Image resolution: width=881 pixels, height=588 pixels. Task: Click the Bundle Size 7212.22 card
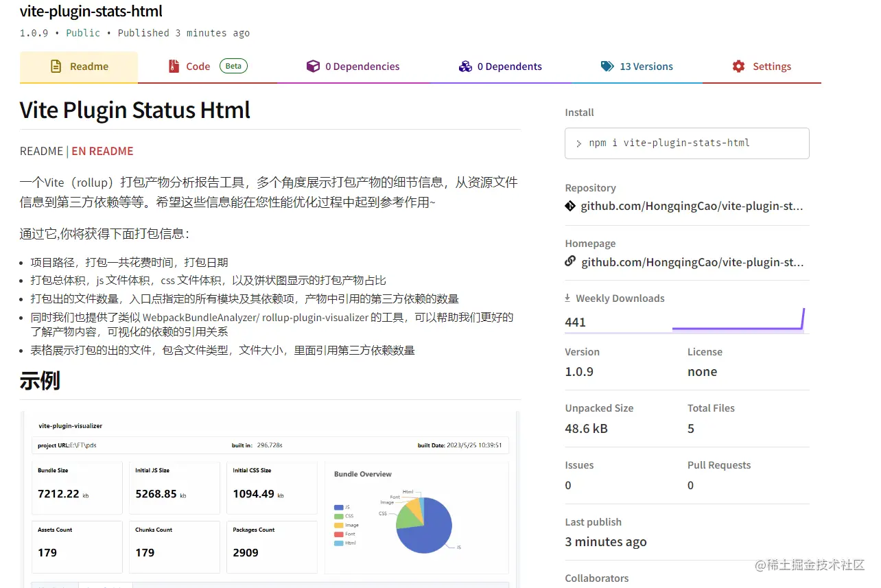(x=77, y=488)
